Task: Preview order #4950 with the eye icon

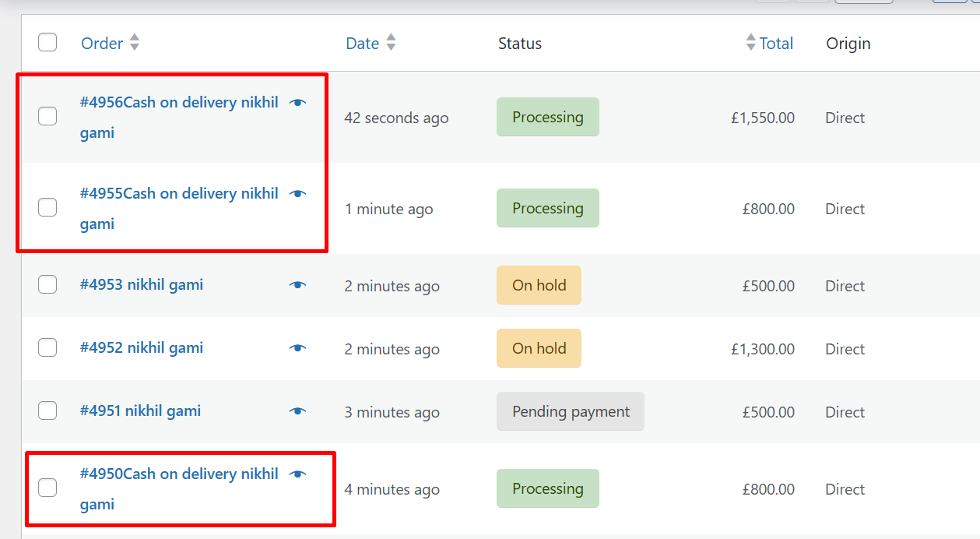Action: click(297, 474)
